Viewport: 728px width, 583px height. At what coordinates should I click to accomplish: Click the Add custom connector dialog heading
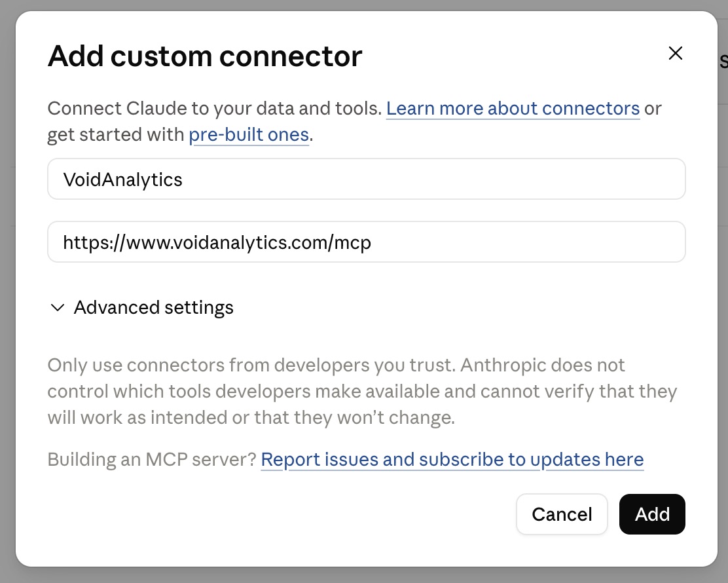pyautogui.click(x=205, y=56)
